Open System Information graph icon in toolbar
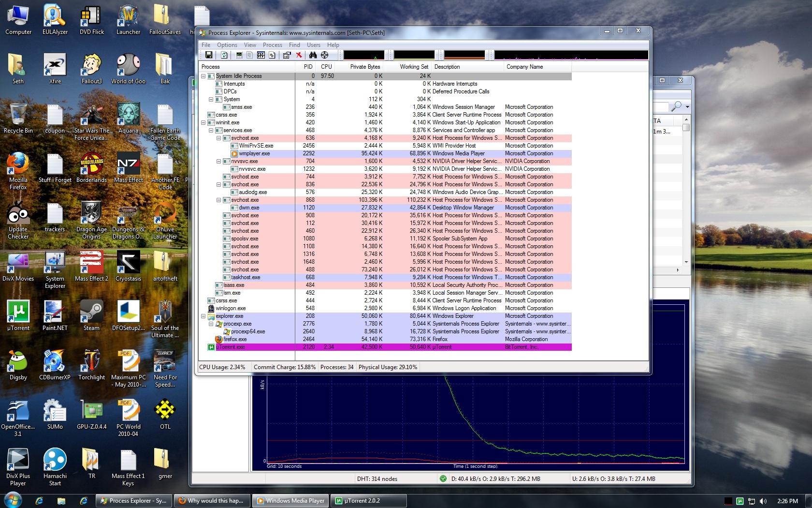This screenshot has width=812, height=508. coord(239,55)
